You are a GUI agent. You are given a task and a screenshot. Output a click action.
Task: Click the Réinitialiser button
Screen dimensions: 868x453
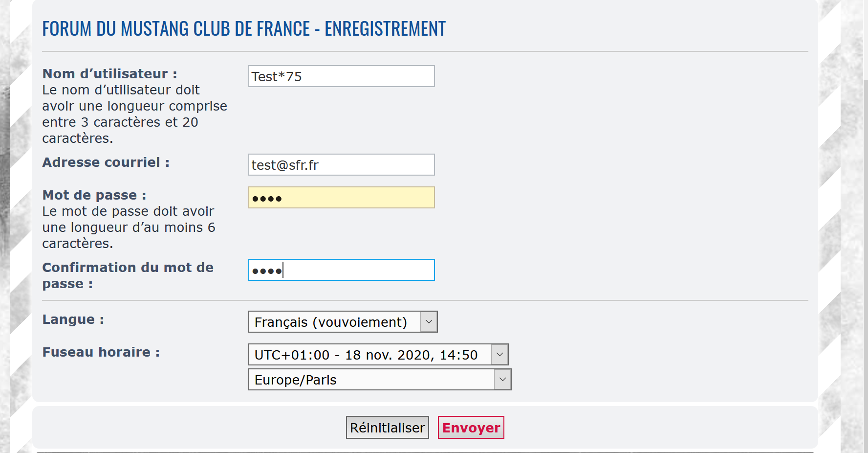click(x=387, y=428)
